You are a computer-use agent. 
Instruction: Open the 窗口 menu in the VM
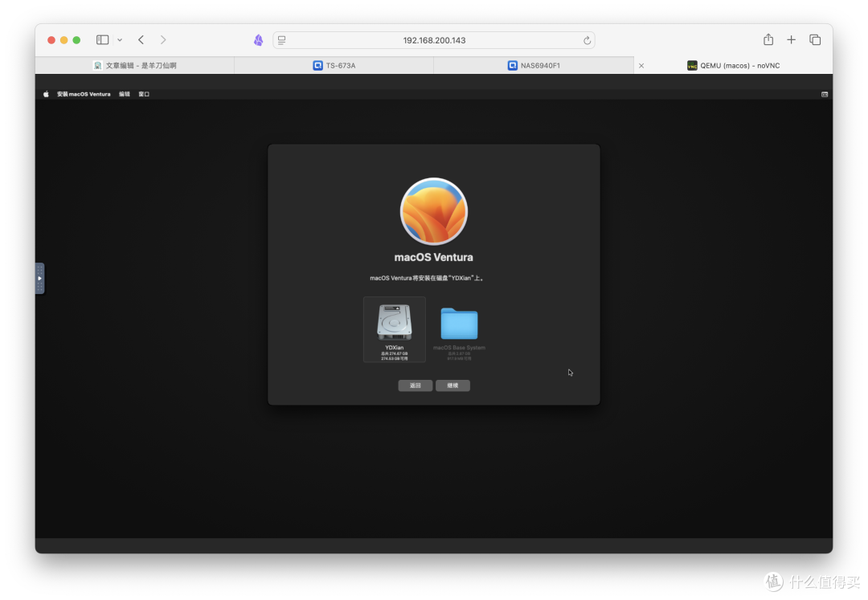(x=144, y=94)
